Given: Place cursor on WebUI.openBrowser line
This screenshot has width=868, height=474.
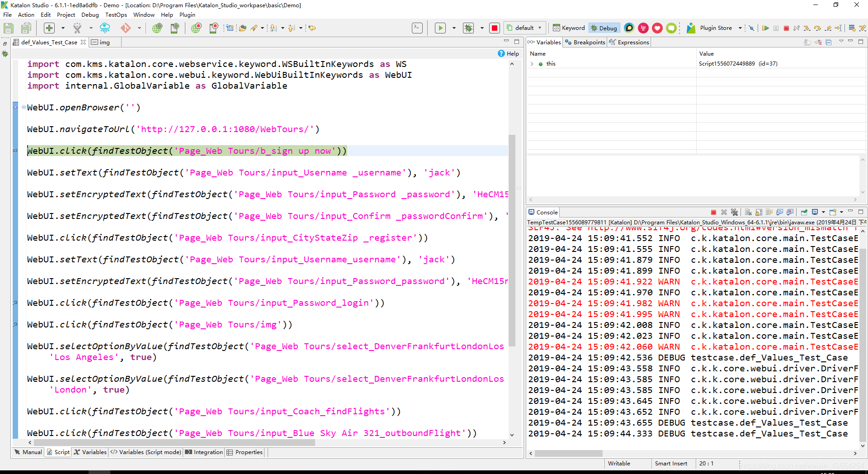Looking at the screenshot, I should coord(84,108).
